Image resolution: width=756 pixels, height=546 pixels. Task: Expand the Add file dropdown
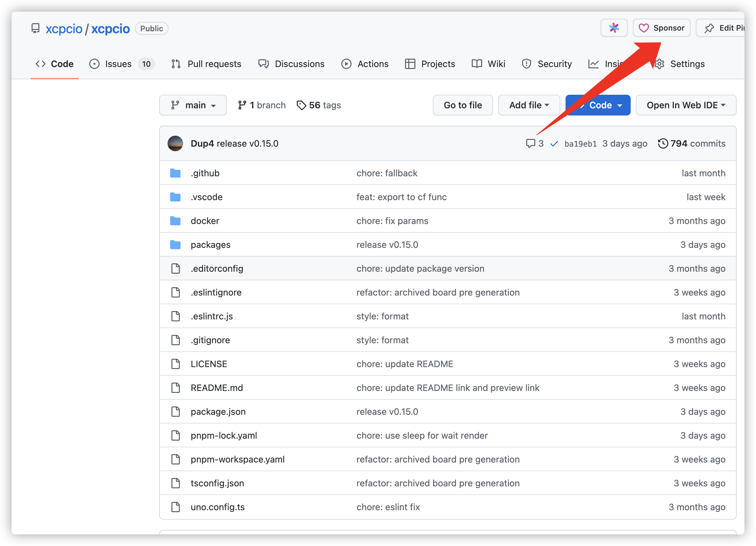point(528,105)
